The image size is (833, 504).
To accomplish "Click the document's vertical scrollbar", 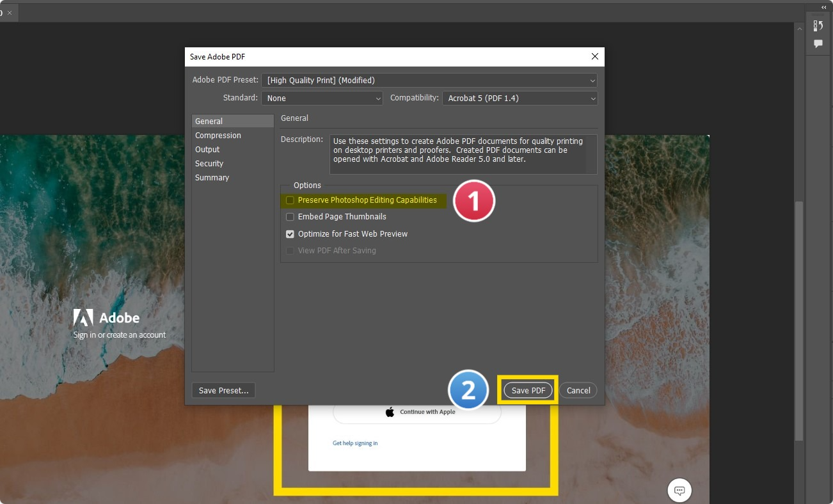I will coord(798,320).
